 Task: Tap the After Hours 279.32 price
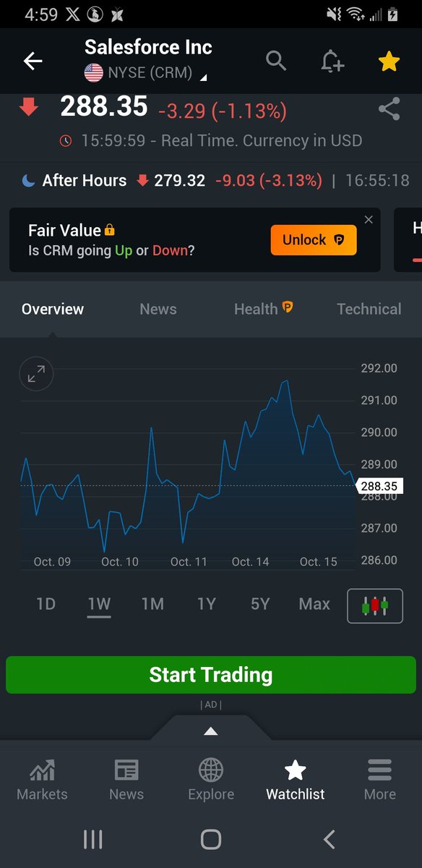point(180,181)
